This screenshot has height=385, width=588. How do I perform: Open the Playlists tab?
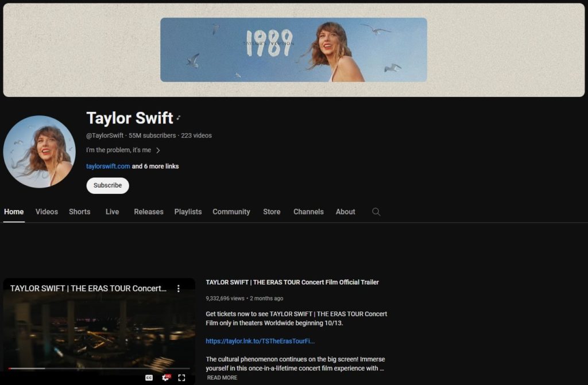coord(188,212)
